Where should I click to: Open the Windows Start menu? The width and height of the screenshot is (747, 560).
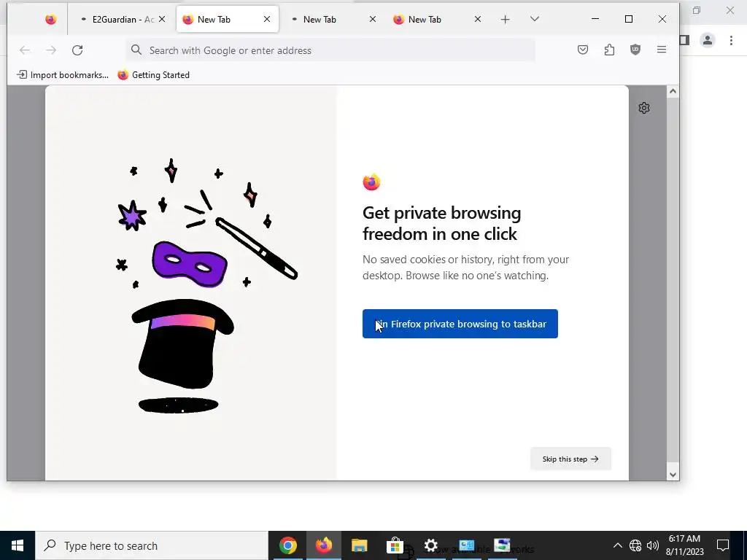click(18, 545)
